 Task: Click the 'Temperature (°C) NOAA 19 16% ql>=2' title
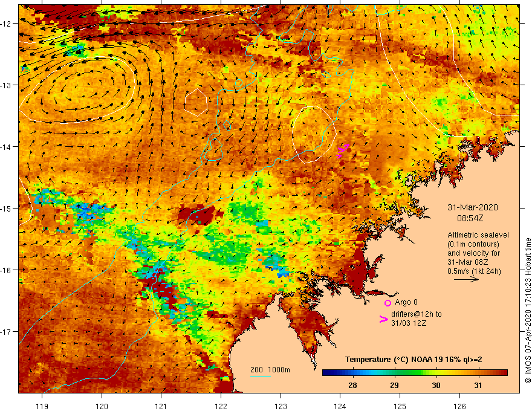point(414,360)
